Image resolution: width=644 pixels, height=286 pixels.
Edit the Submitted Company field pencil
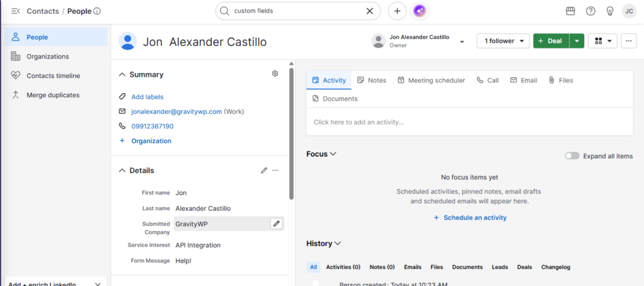277,224
